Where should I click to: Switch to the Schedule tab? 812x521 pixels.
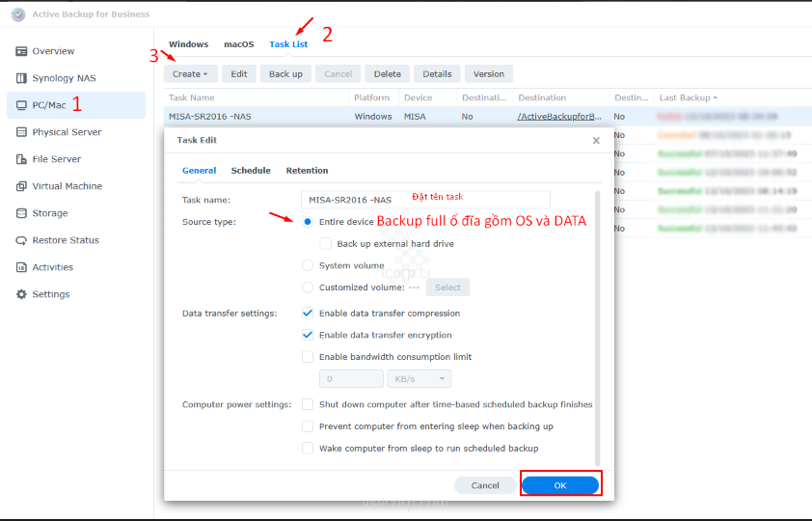point(251,171)
